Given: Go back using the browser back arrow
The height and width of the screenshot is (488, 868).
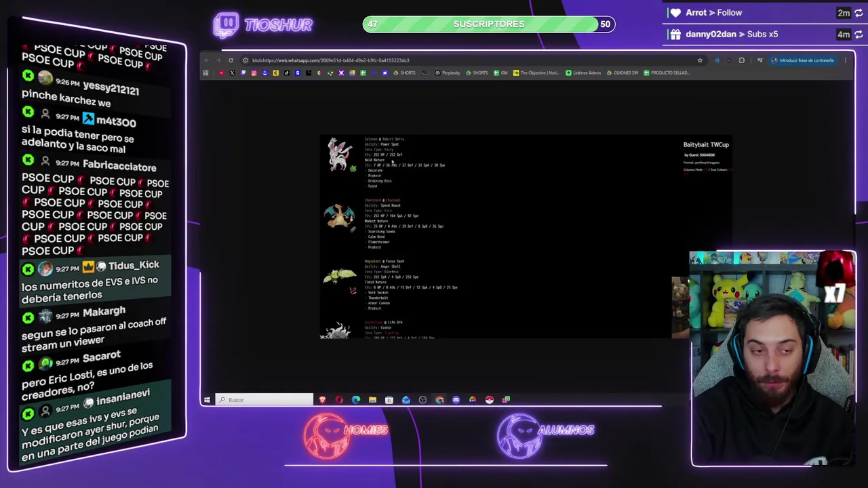Looking at the screenshot, I should [207, 60].
